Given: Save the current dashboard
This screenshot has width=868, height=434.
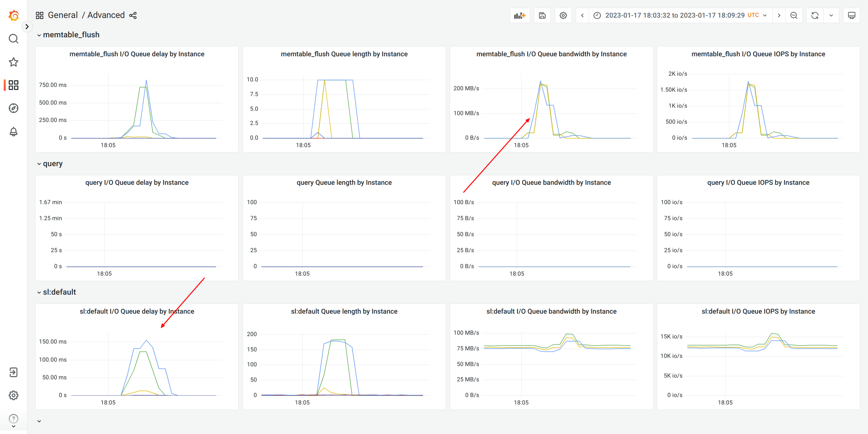Looking at the screenshot, I should 542,15.
